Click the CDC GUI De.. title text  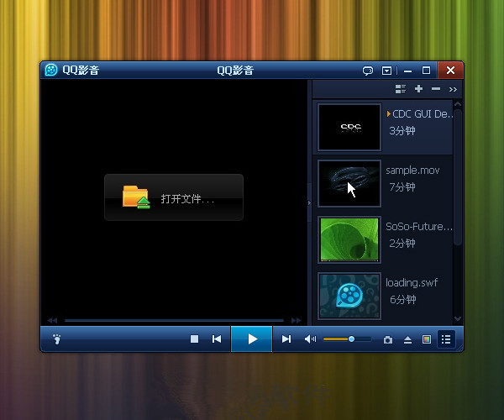423,113
